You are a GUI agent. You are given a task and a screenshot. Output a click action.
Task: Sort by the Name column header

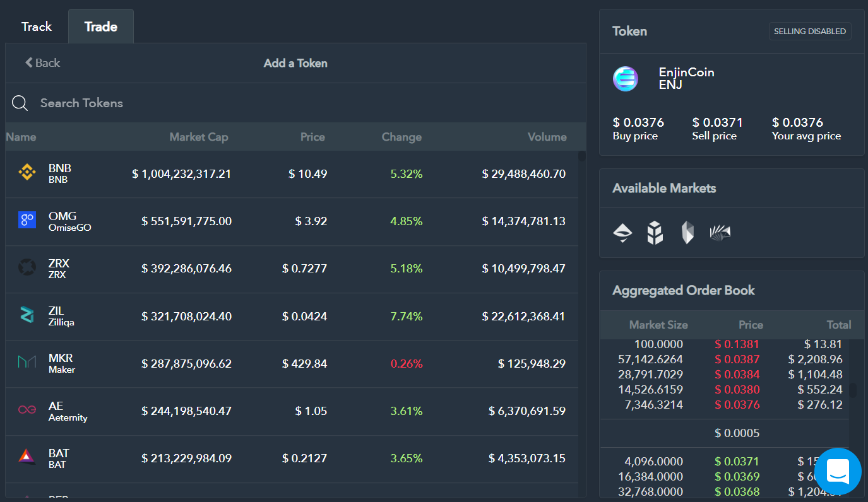[21, 137]
